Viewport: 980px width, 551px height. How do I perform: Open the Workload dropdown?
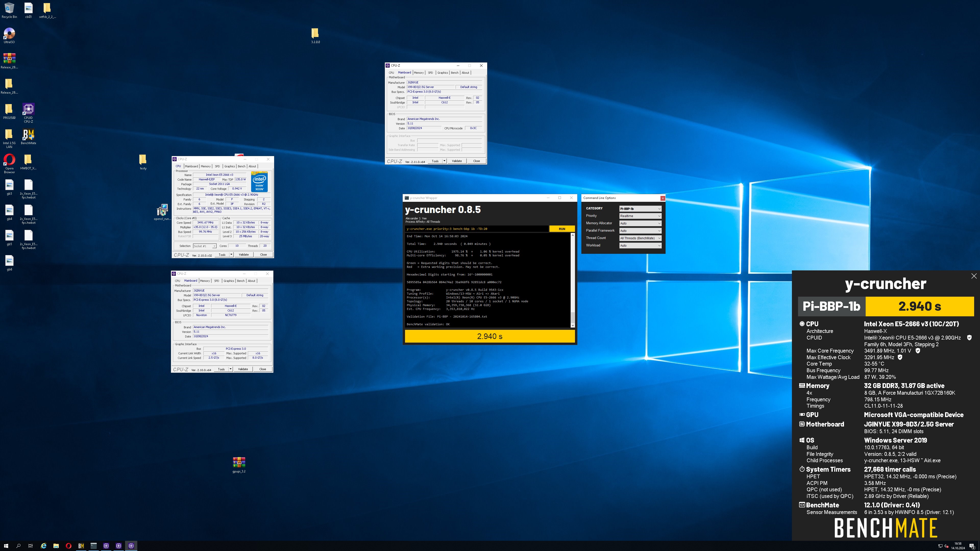(x=640, y=246)
